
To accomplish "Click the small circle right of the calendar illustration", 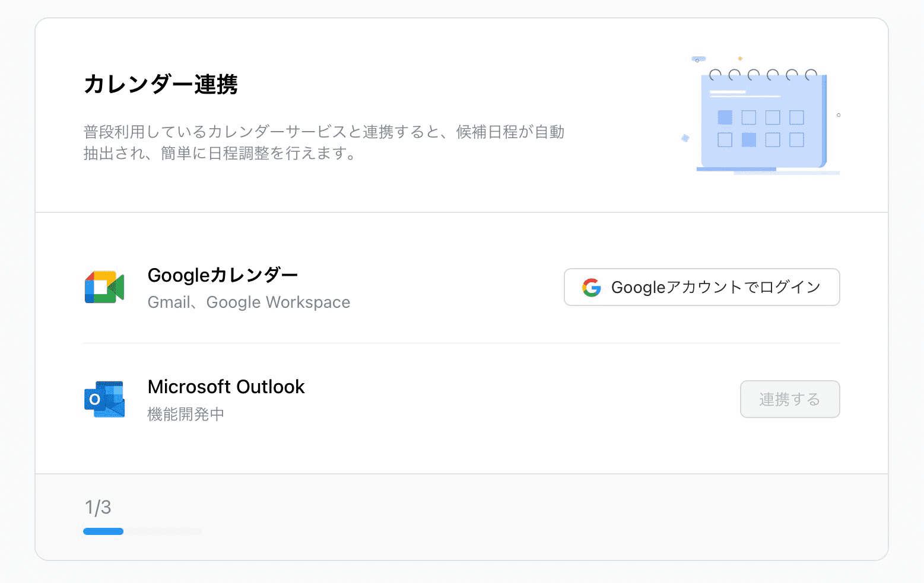I will point(838,115).
